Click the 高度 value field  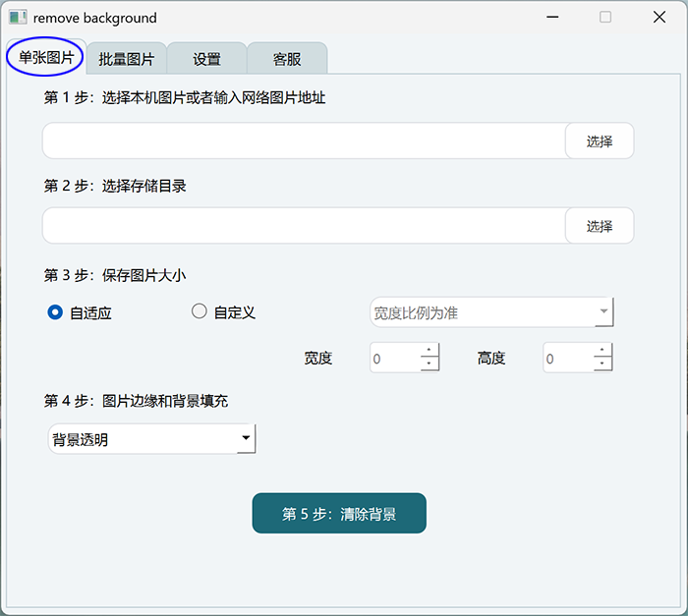tap(568, 358)
